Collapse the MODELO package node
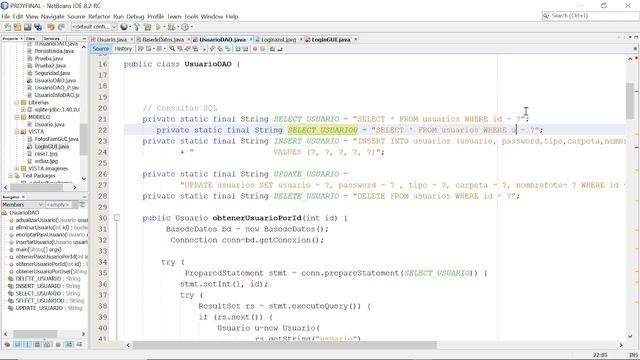This screenshot has height=360, width=640. point(17,117)
